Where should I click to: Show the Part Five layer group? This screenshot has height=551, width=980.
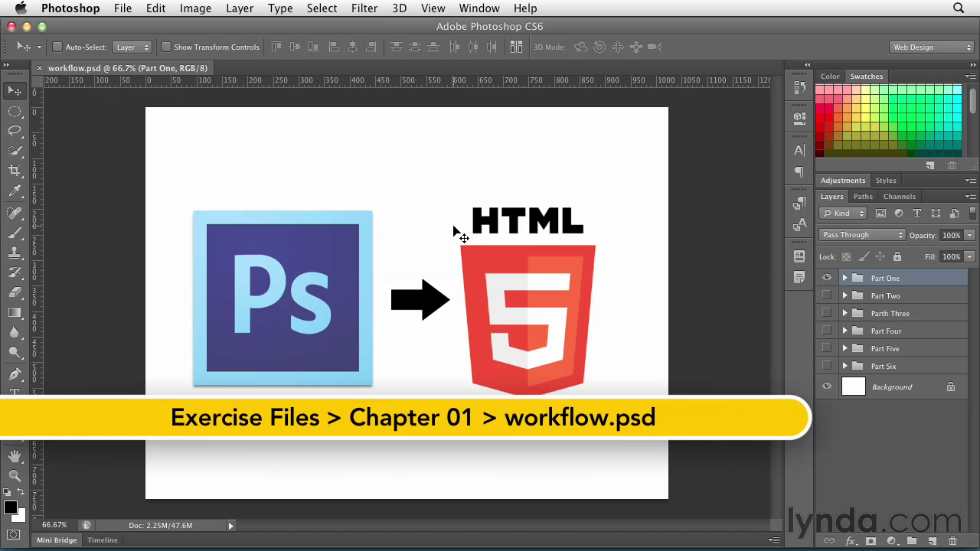coord(827,348)
